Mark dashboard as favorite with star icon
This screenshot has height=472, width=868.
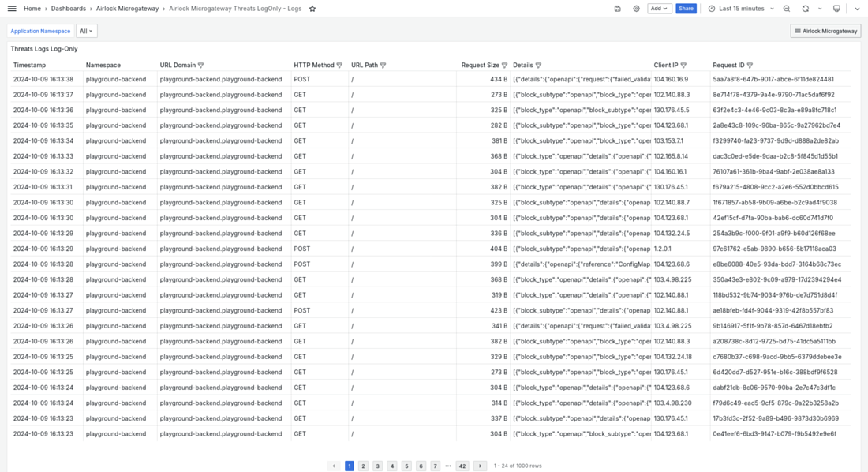pyautogui.click(x=312, y=9)
